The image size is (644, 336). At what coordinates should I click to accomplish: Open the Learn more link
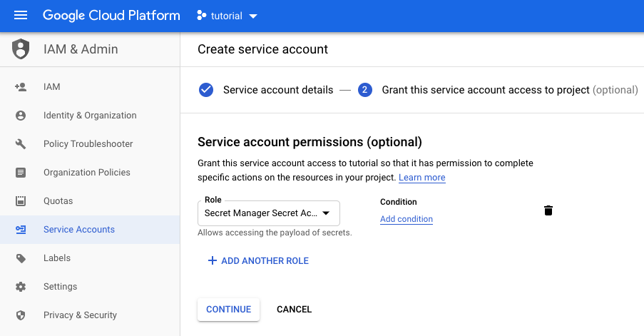(421, 178)
